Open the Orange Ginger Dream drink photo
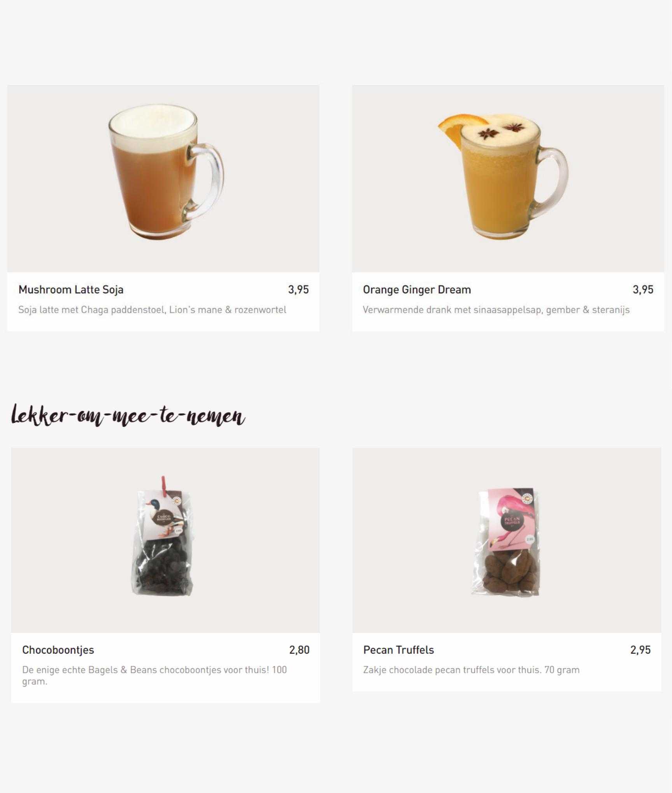 click(508, 179)
